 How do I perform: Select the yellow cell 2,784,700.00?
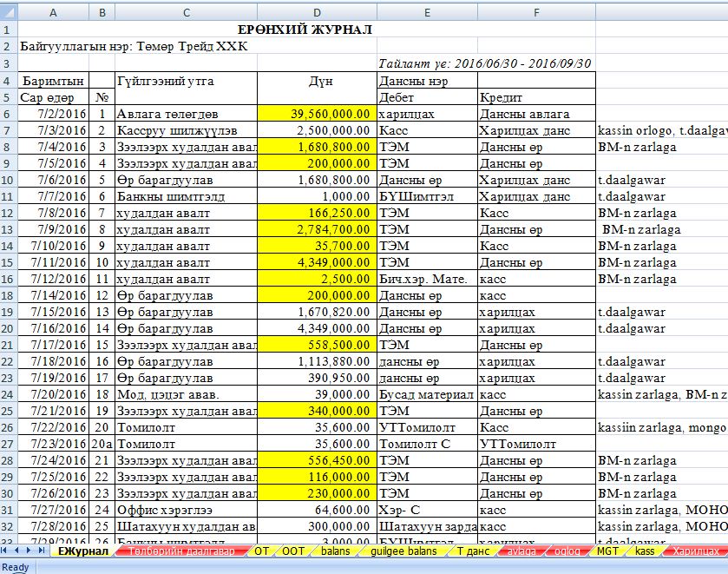(x=317, y=229)
